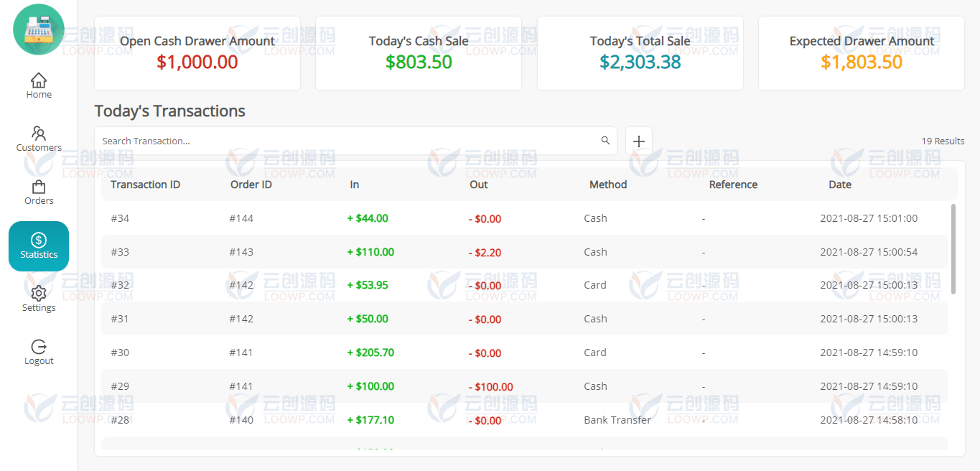Select transaction #34 row
Screen dimensions: 980x471
525,218
